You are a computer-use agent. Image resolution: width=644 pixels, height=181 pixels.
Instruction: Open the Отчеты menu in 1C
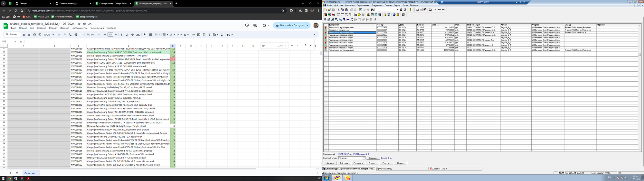point(388,5)
